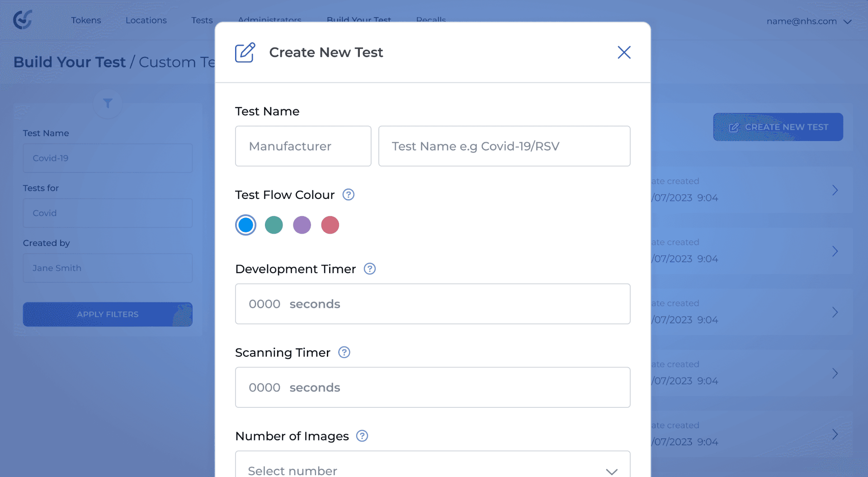Close the Create New Test dialog
The width and height of the screenshot is (868, 477).
pyautogui.click(x=624, y=52)
